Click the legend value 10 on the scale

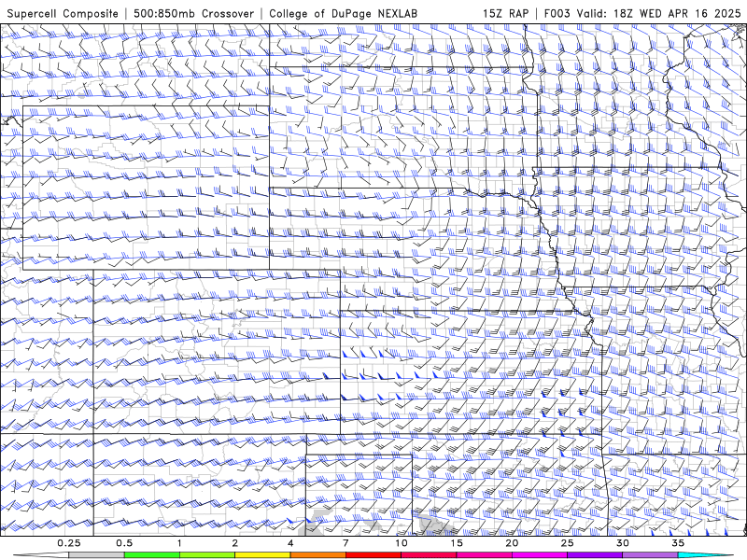click(x=402, y=543)
